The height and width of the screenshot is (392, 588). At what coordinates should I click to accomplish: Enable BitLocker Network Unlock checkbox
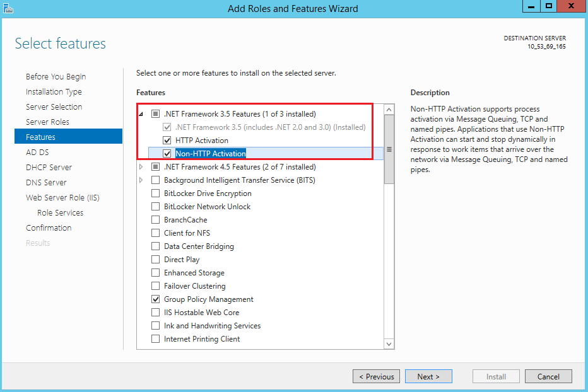coord(155,207)
